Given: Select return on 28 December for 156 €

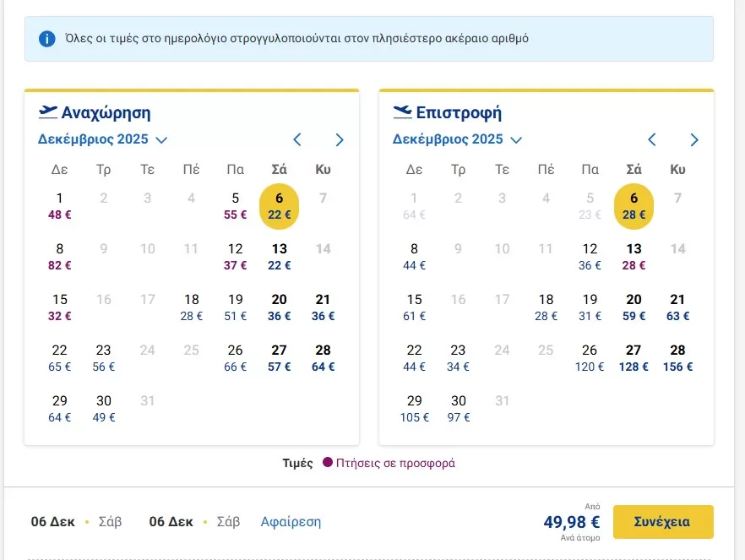Looking at the screenshot, I should (x=677, y=358).
